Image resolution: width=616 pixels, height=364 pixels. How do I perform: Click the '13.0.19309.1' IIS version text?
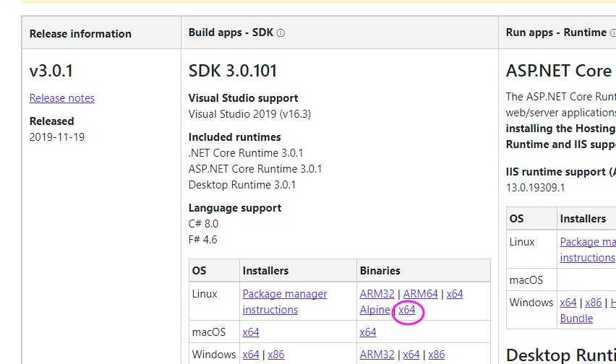(x=536, y=188)
